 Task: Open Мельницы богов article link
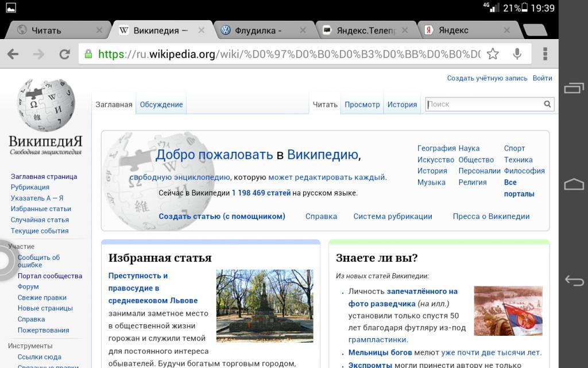click(x=380, y=352)
